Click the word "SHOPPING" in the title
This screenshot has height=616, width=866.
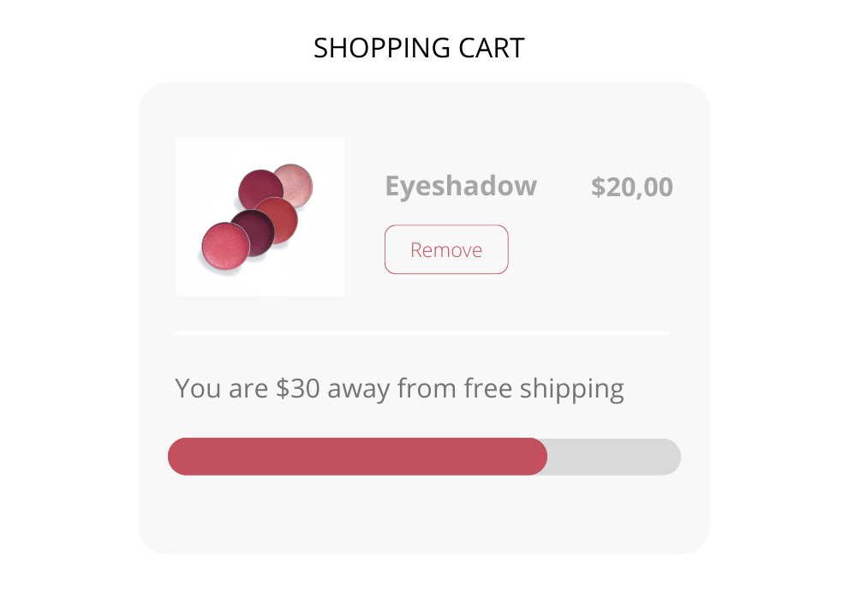370,48
